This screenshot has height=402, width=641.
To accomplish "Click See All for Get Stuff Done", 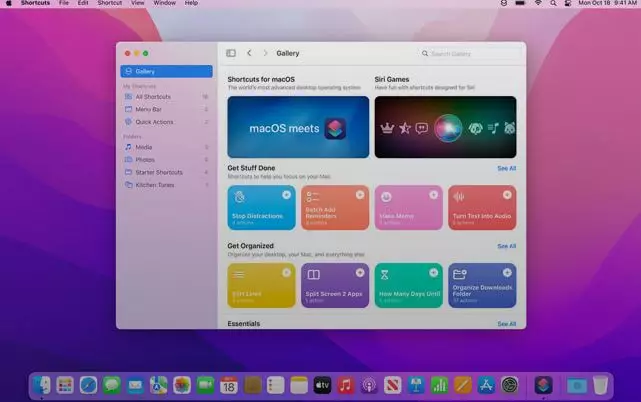I will (506, 168).
